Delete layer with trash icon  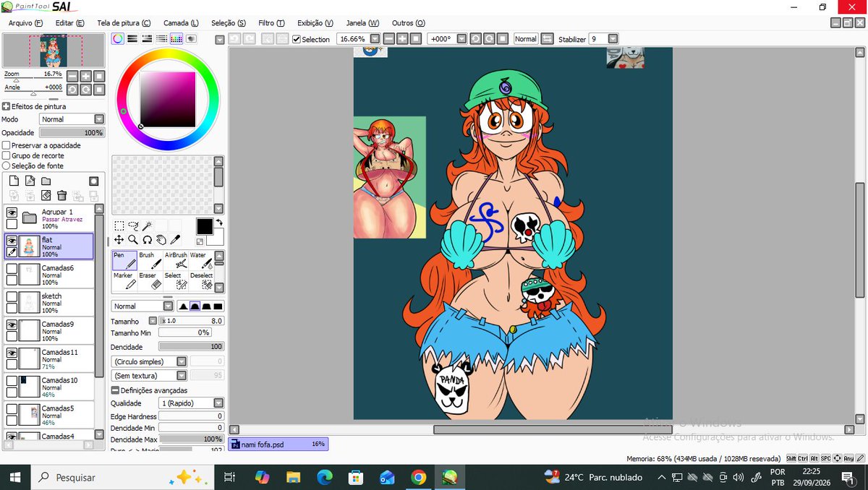(x=61, y=195)
